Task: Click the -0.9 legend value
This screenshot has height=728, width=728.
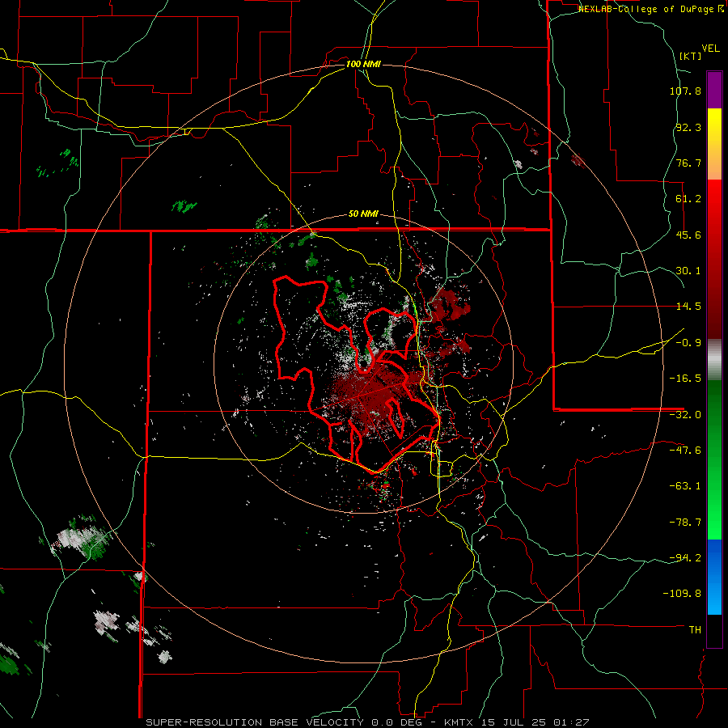Action: 688,343
